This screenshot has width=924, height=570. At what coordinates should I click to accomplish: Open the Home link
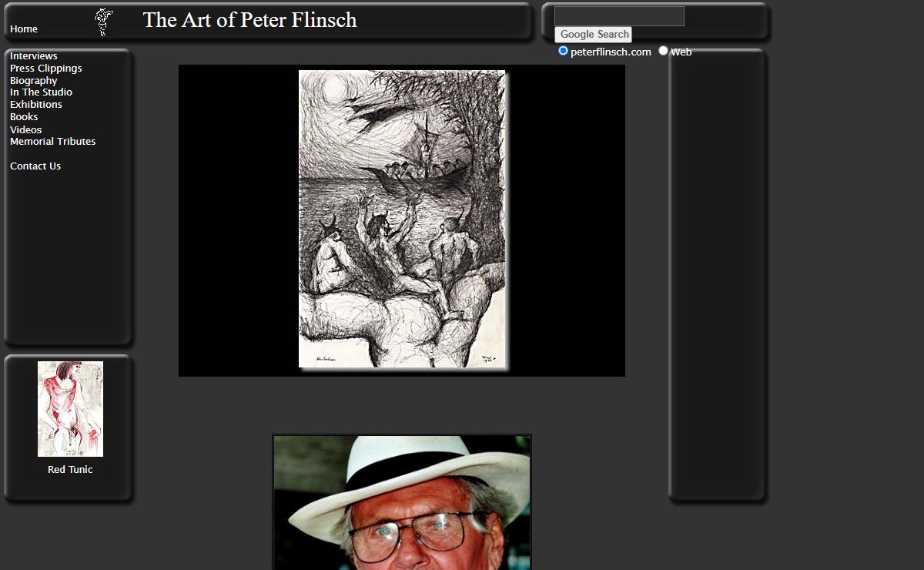click(x=24, y=29)
